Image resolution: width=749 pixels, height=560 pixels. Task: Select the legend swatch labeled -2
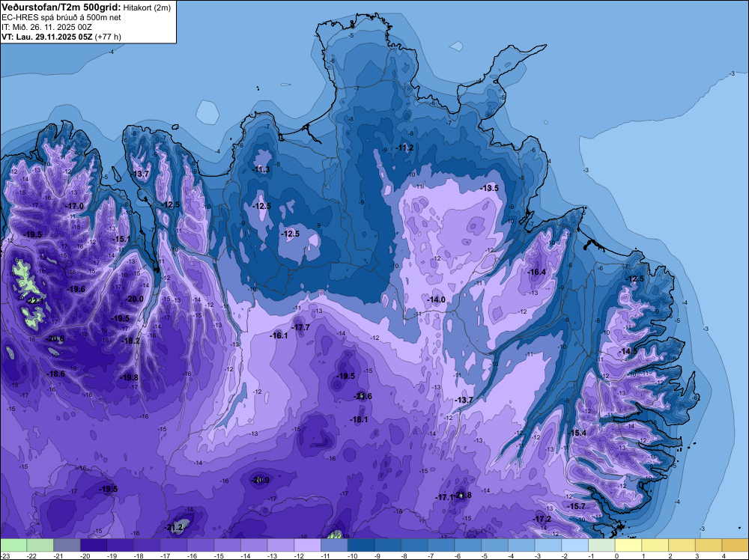point(575,545)
